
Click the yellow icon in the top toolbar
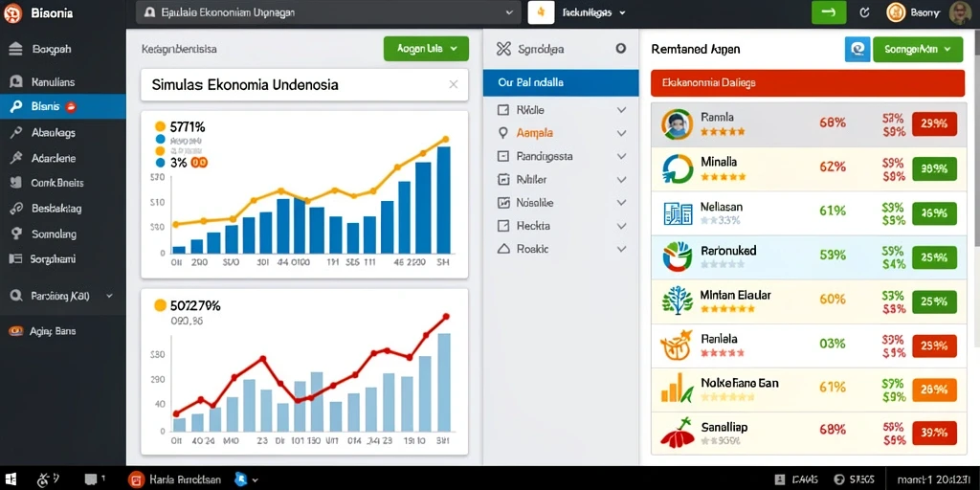(x=541, y=11)
